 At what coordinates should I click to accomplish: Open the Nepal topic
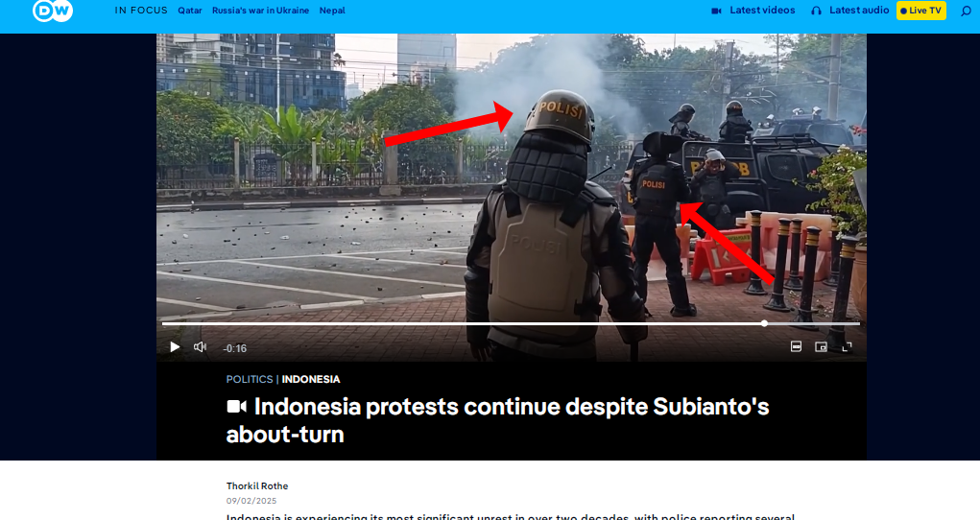click(332, 11)
